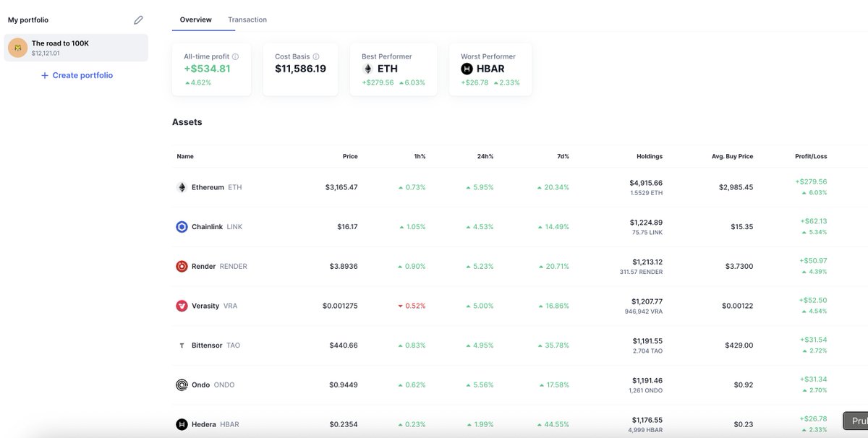This screenshot has width=868, height=438.
Task: Click Bittensor 24h change 4.95%
Action: pos(480,345)
